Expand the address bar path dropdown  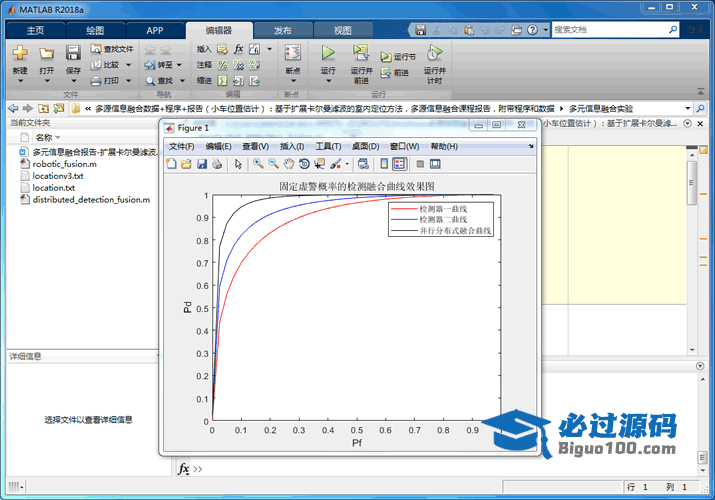688,107
